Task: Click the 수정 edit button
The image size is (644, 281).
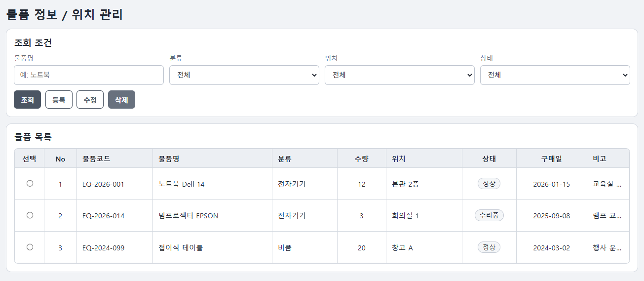Action: click(90, 100)
